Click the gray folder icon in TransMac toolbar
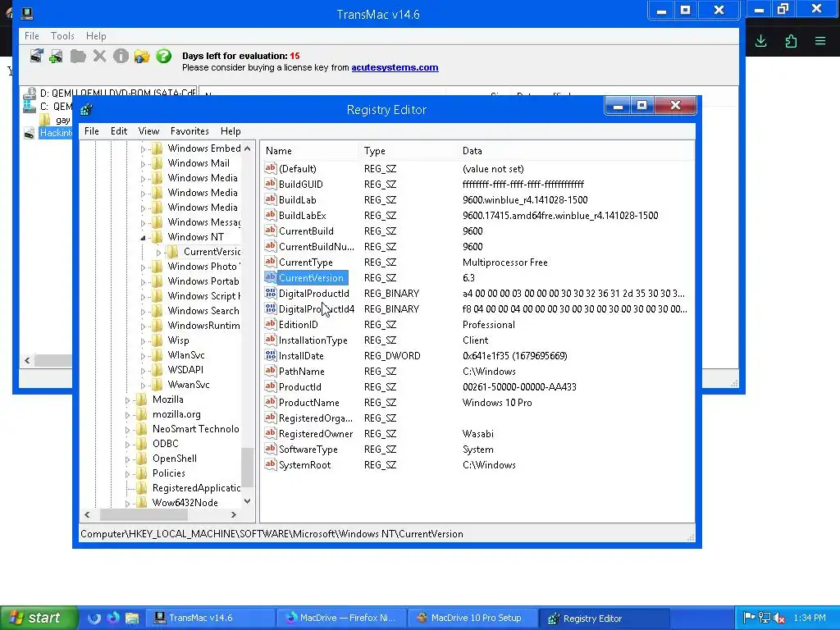Viewport: 840px width, 630px height. (78, 56)
